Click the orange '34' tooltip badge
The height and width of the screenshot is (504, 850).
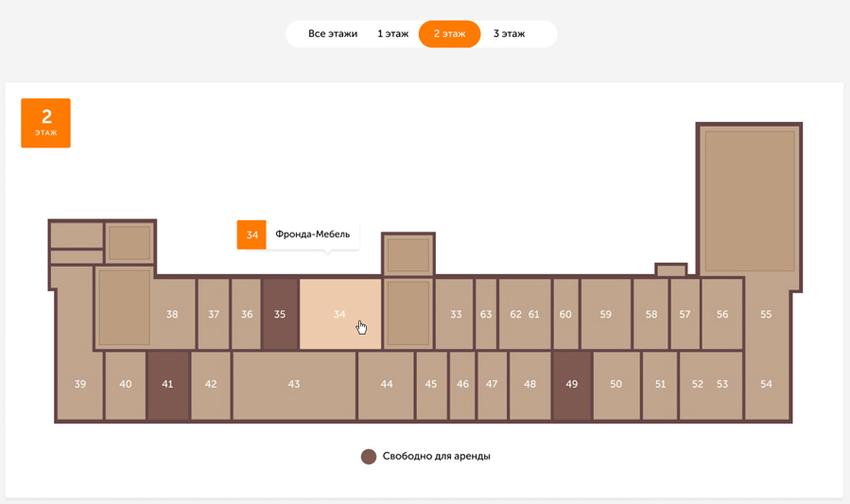coord(252,235)
